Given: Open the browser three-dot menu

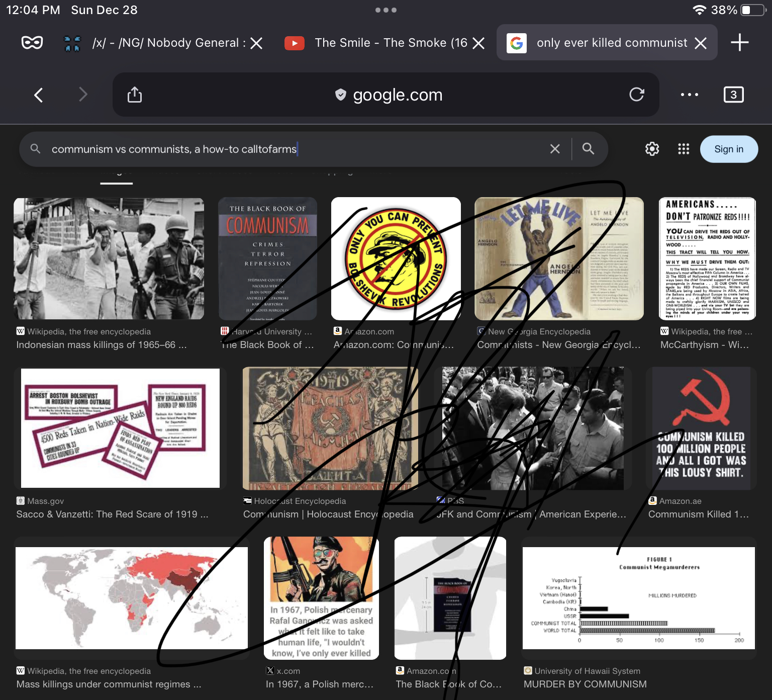Looking at the screenshot, I should pyautogui.click(x=690, y=95).
